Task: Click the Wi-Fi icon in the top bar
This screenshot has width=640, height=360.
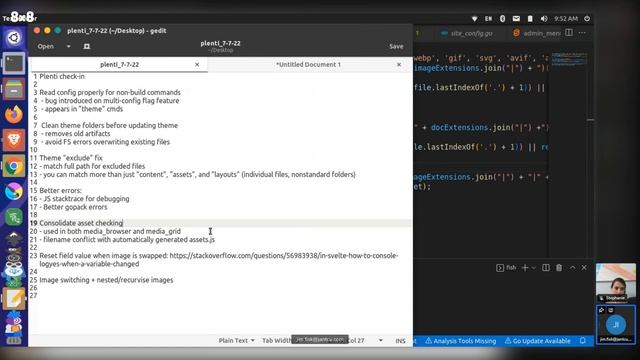Action: (x=474, y=19)
